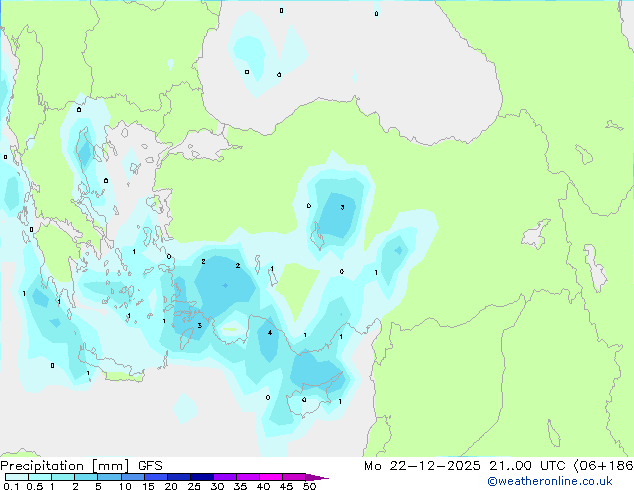The width and height of the screenshot is (634, 490).
Task: Pick the 15–20 mm legend color box
Action: click(155, 477)
